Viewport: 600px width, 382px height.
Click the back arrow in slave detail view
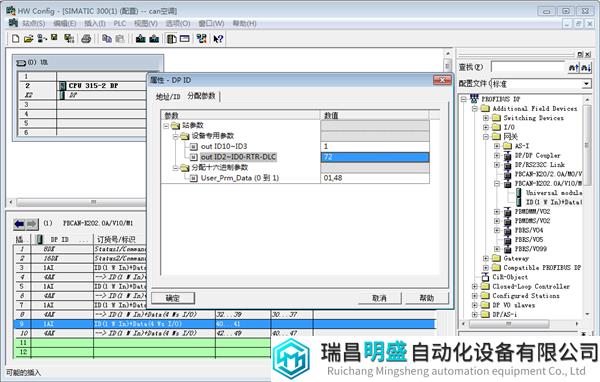tap(19, 224)
